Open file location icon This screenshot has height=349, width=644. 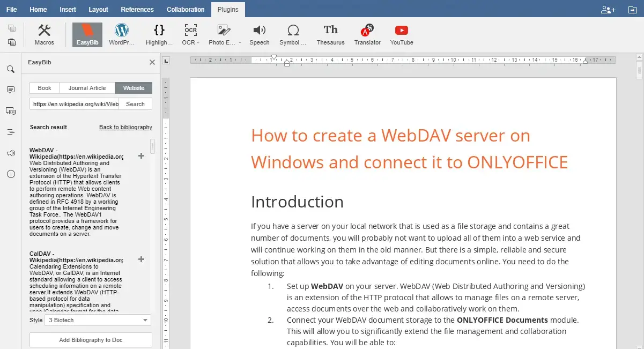[x=632, y=9]
